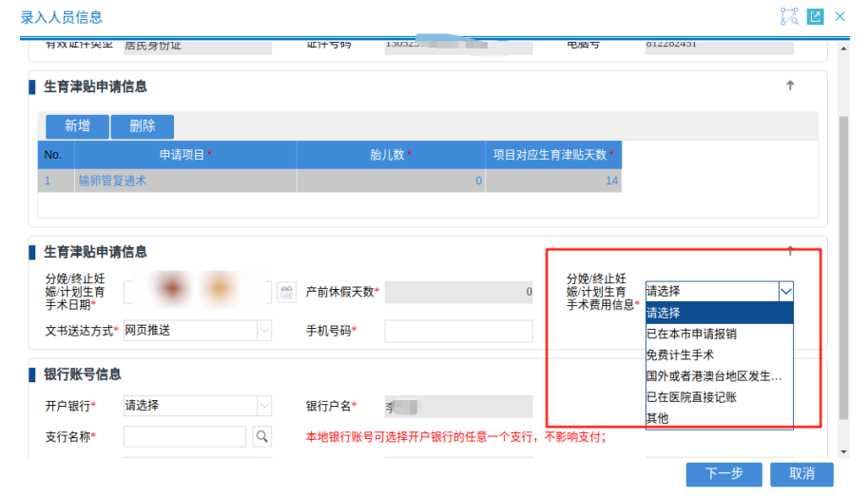Click 新增 to add an application row
Viewport: 868px width, 498px height.
pyautogui.click(x=77, y=126)
